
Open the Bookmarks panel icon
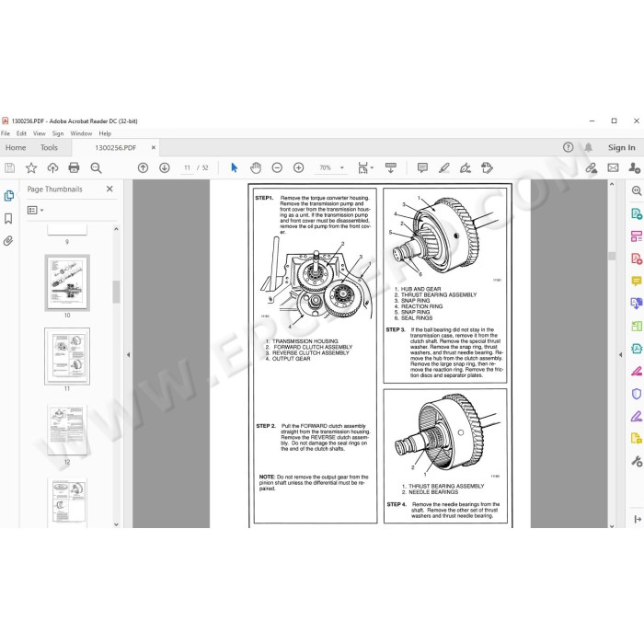pos(8,219)
